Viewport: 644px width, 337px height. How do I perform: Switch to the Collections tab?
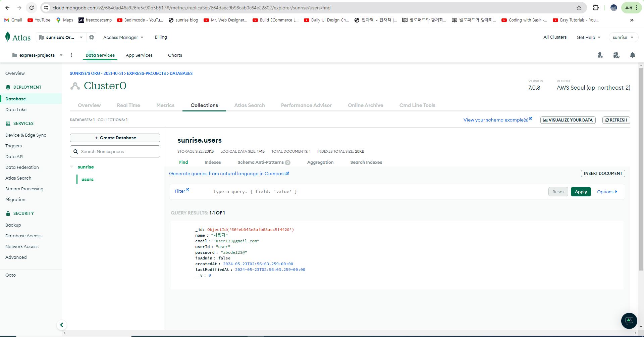[x=204, y=105]
